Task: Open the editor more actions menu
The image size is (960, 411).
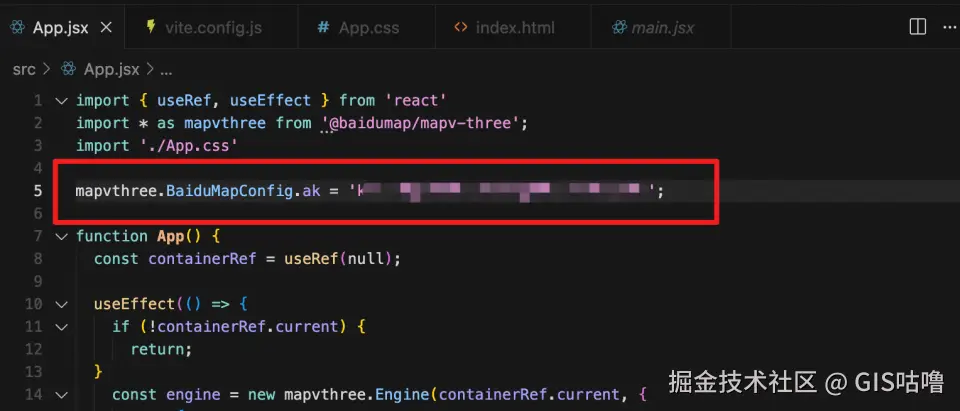Action: pyautogui.click(x=950, y=27)
